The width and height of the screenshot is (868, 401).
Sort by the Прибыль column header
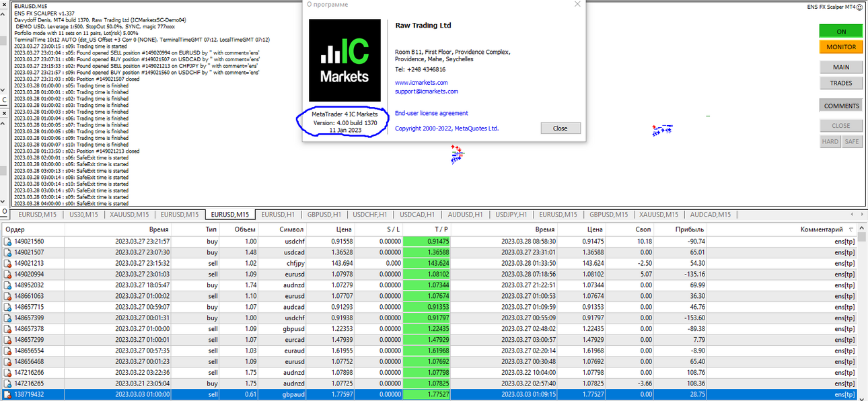pos(680,229)
